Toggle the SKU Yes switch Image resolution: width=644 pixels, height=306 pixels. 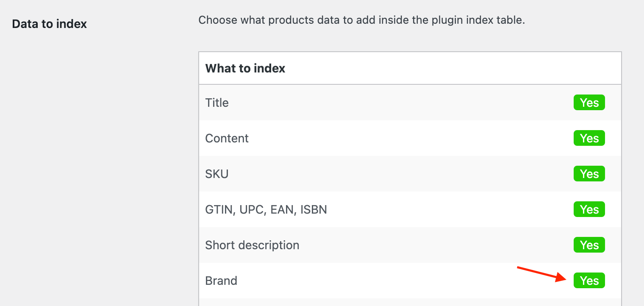[589, 174]
